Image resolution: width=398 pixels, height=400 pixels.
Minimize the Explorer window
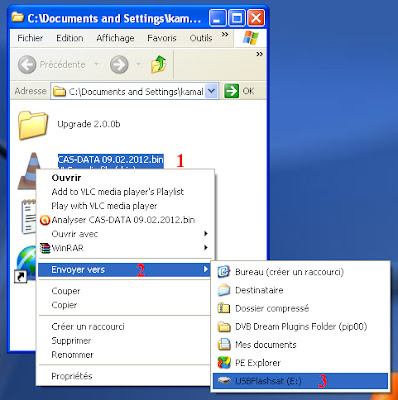[217, 18]
